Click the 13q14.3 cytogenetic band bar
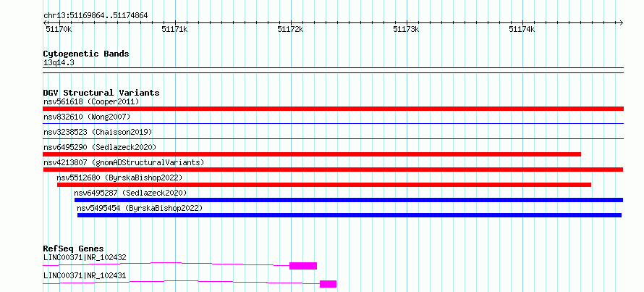Image resolution: width=644 pixels, height=292 pixels. [333, 70]
